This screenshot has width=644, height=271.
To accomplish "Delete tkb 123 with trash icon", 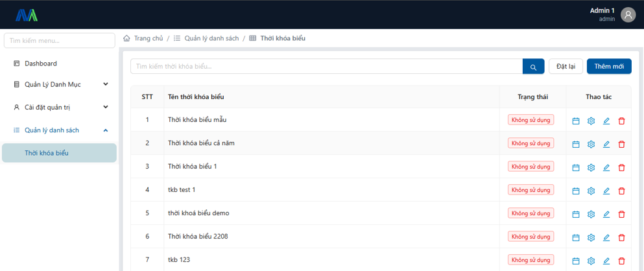I will (621, 261).
